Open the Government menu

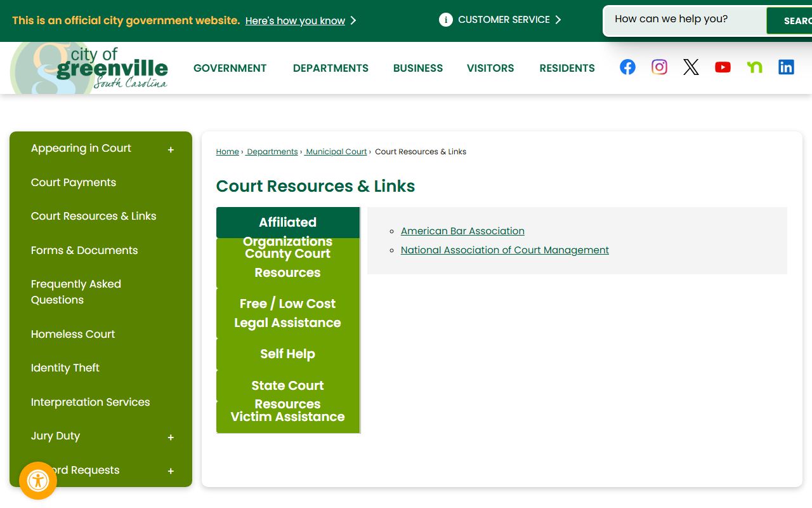[x=230, y=68]
